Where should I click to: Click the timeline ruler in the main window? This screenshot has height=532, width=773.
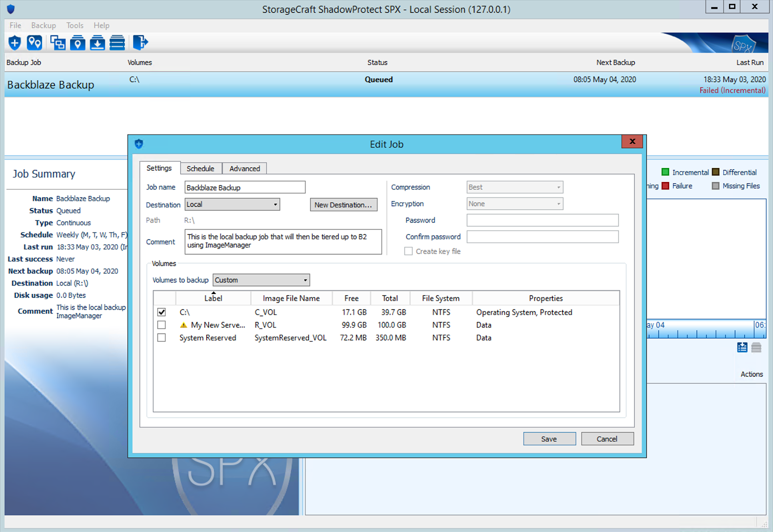706,329
